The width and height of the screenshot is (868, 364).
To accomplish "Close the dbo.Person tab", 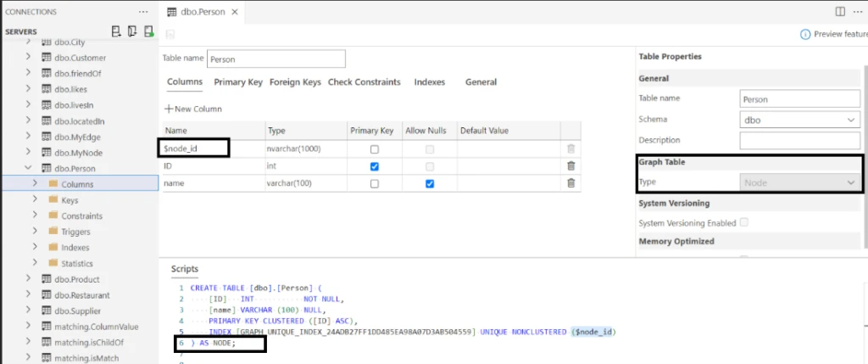I will [233, 13].
